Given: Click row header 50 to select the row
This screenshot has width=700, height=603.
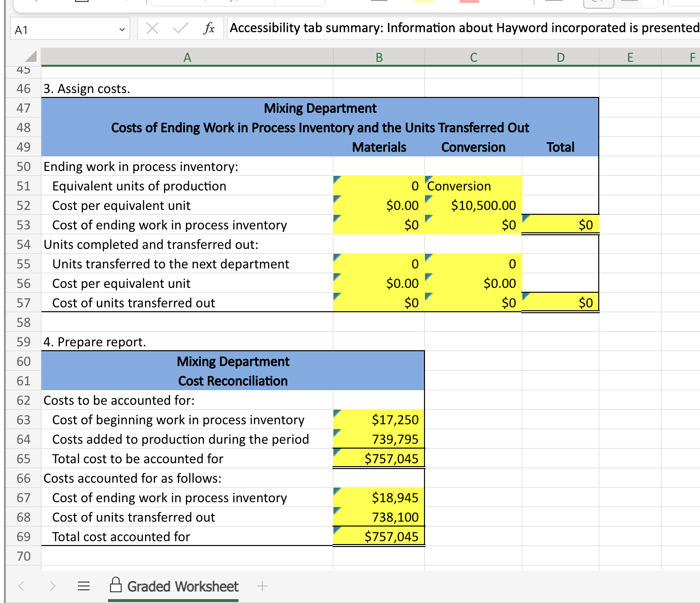Looking at the screenshot, I should (x=22, y=166).
